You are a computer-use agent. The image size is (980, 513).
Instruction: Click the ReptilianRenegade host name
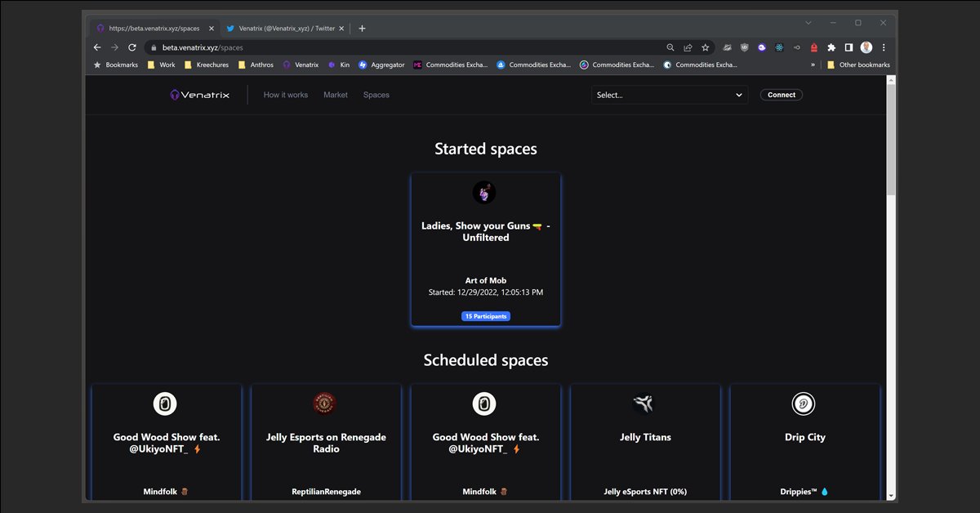[326, 492]
